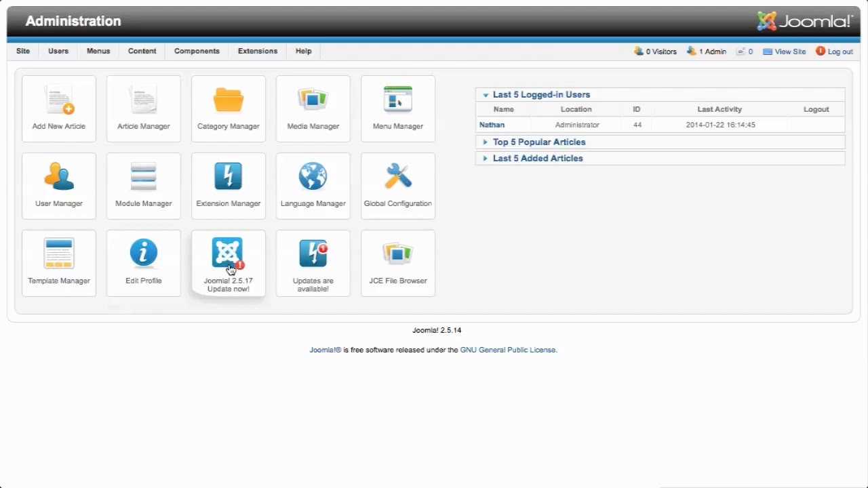Click the Location column header
This screenshot has width=868, height=488.
[576, 109]
